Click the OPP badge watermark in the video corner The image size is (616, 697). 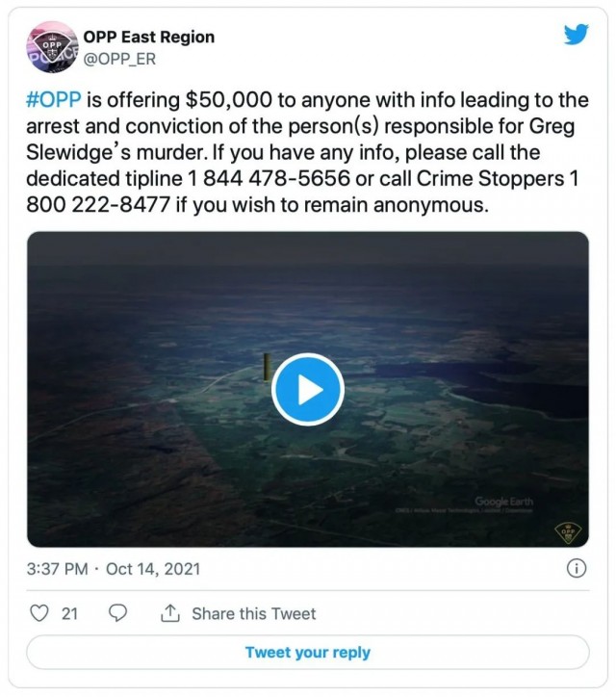(567, 531)
